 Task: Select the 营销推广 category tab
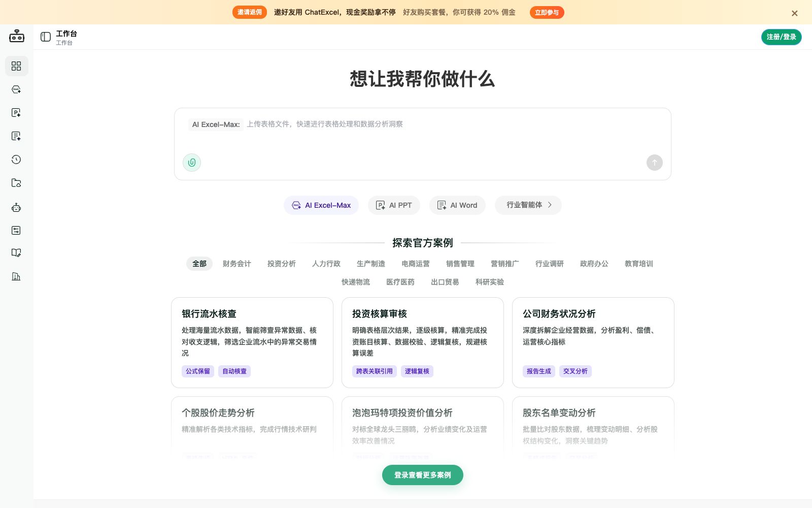point(505,264)
